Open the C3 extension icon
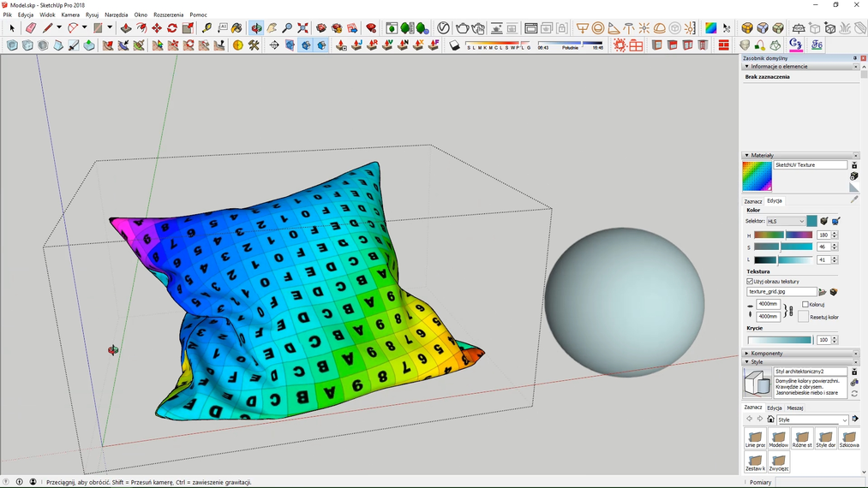868x488 pixels. [796, 45]
